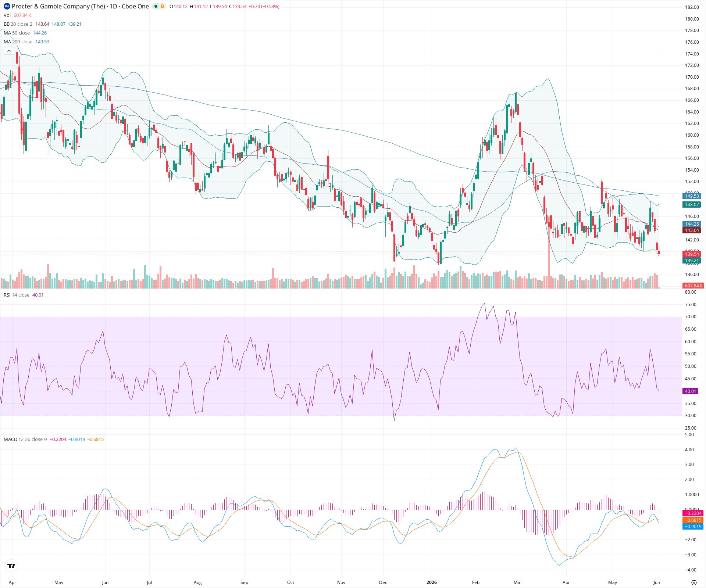Click the close value C139.54 in header
The image size is (706, 588).
click(238, 6)
